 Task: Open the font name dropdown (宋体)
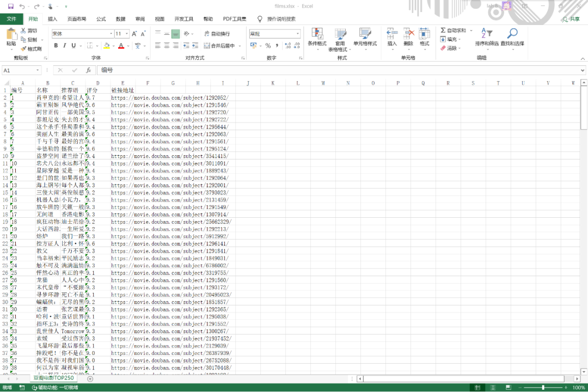pos(111,34)
